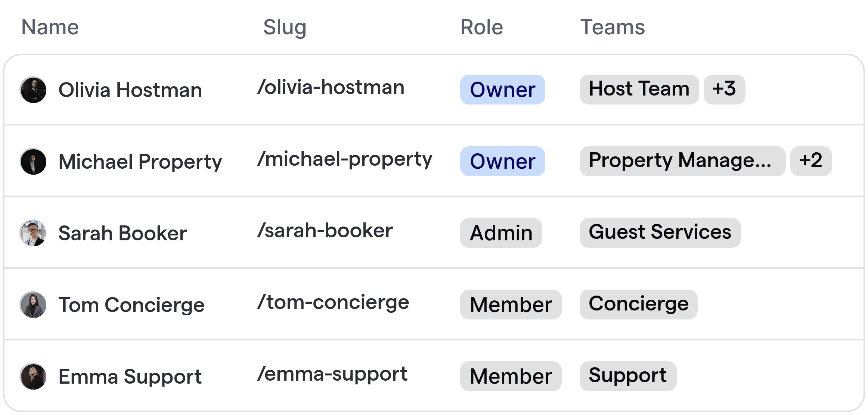Click Olivia Hostman's avatar picture
Viewport: 868px width, 415px height.
33,90
